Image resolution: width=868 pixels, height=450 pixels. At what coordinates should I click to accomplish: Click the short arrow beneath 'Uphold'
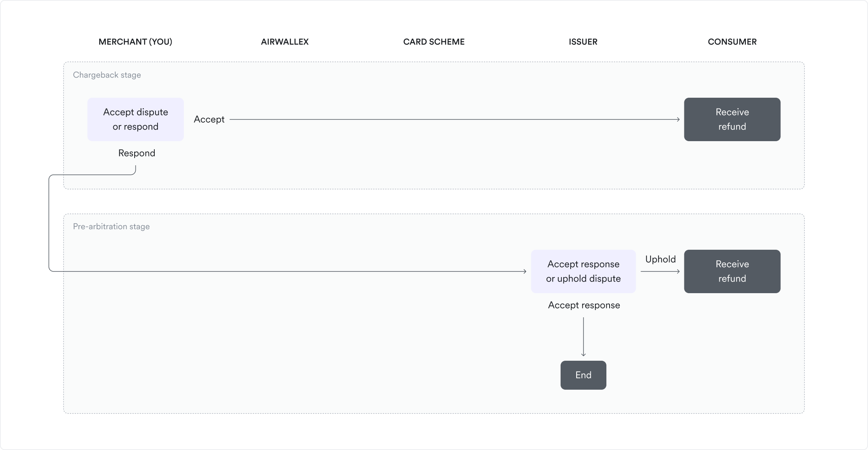(x=660, y=271)
